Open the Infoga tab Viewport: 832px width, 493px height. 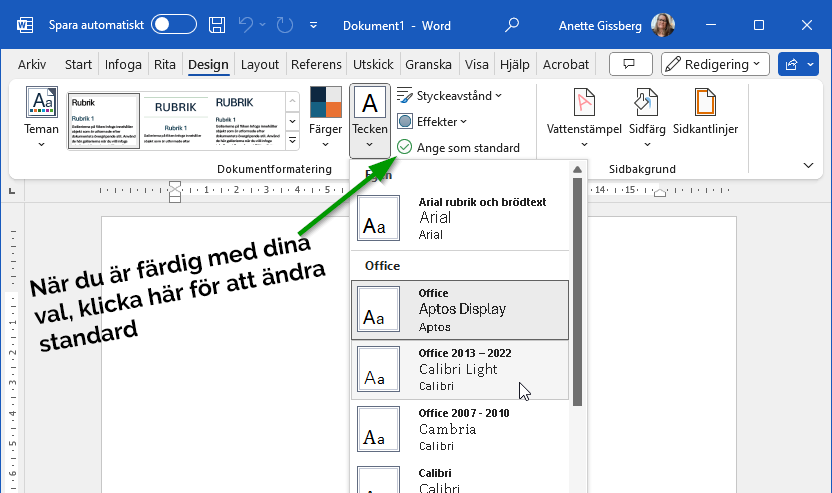[123, 65]
